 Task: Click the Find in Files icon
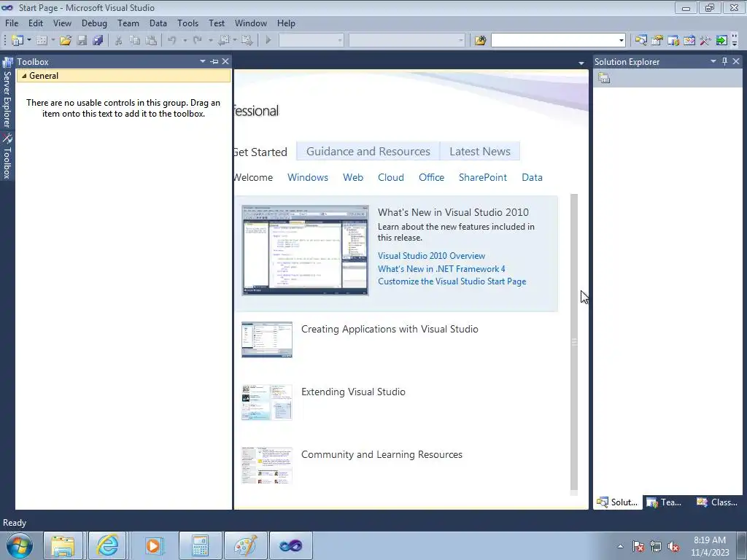[480, 41]
